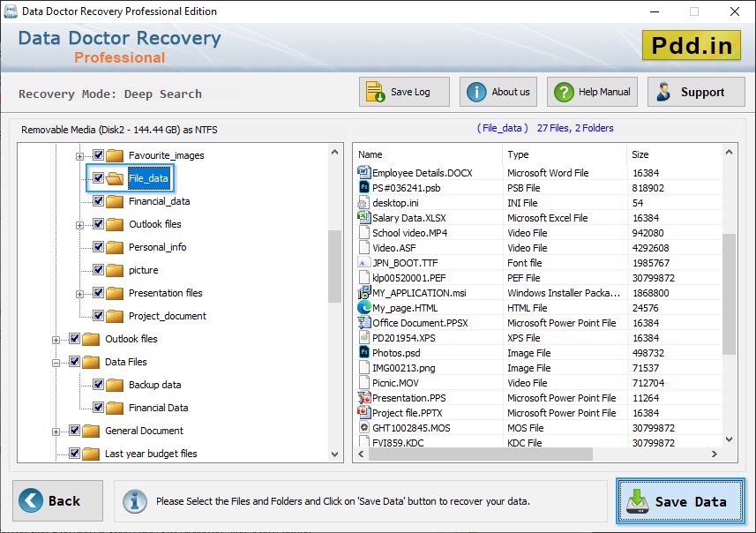Select the Financial Data folder under Data Files
This screenshot has height=533, width=756.
[158, 408]
